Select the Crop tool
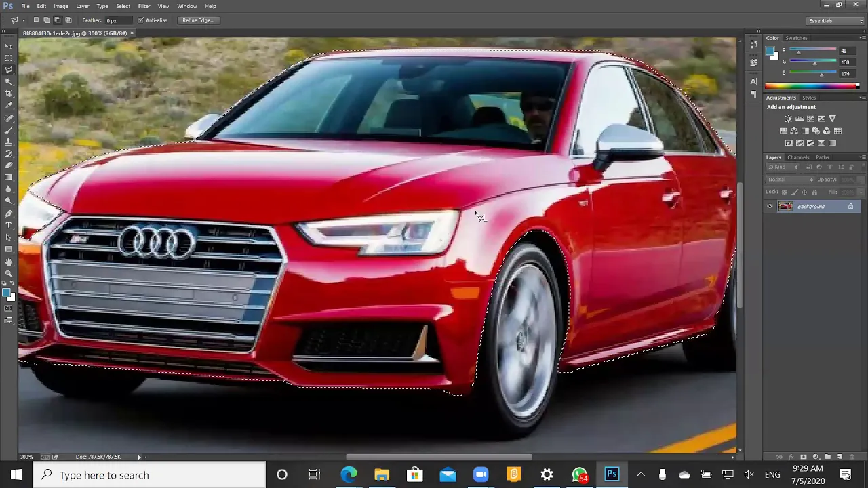 9,94
